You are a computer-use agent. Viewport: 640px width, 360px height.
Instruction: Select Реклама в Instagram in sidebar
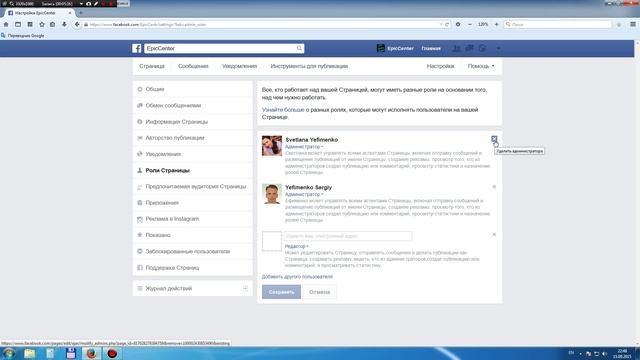click(193, 219)
